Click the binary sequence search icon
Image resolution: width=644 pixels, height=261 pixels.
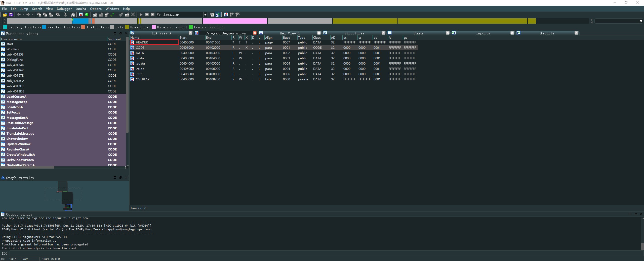[51, 15]
